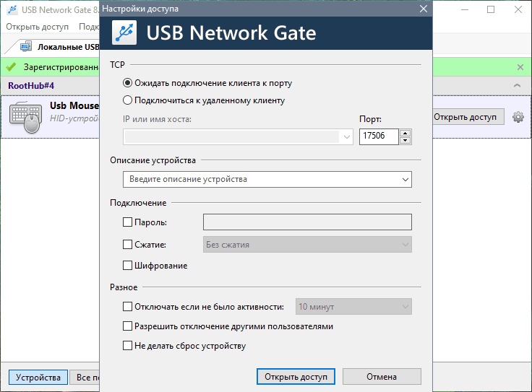532x392 pixels.
Task: Increase the port number with up arrow
Action: (405, 132)
